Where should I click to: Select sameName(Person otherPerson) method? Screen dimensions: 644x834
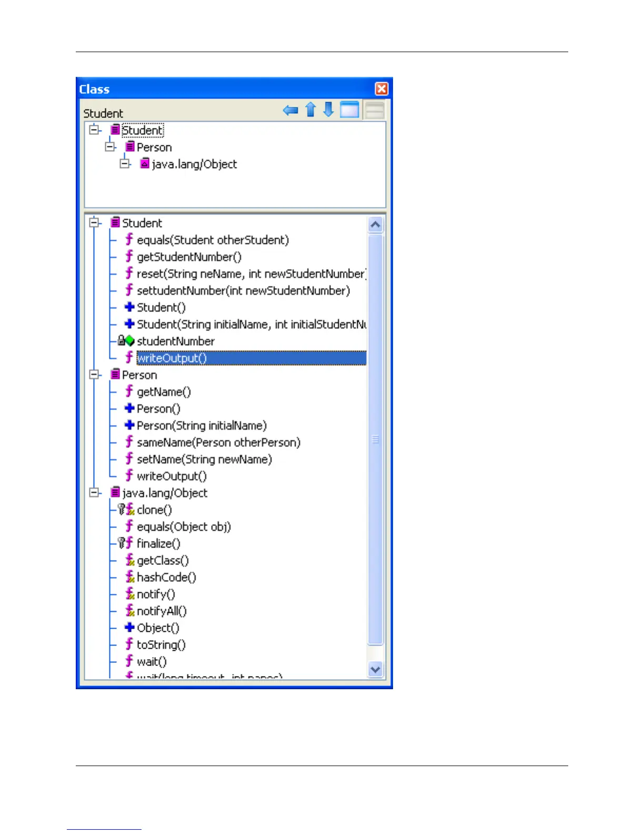219,442
